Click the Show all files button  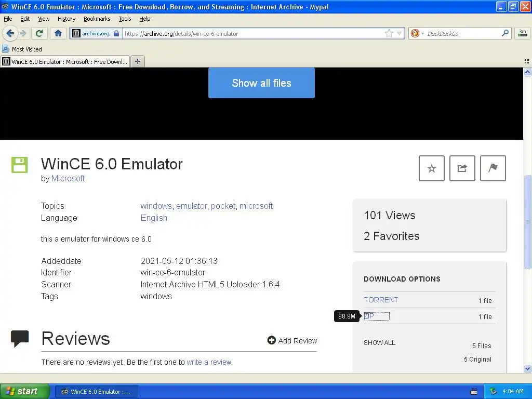[262, 83]
